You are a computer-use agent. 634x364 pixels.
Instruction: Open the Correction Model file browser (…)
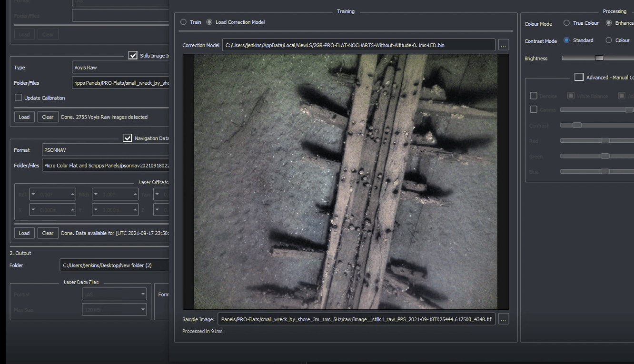click(x=503, y=45)
